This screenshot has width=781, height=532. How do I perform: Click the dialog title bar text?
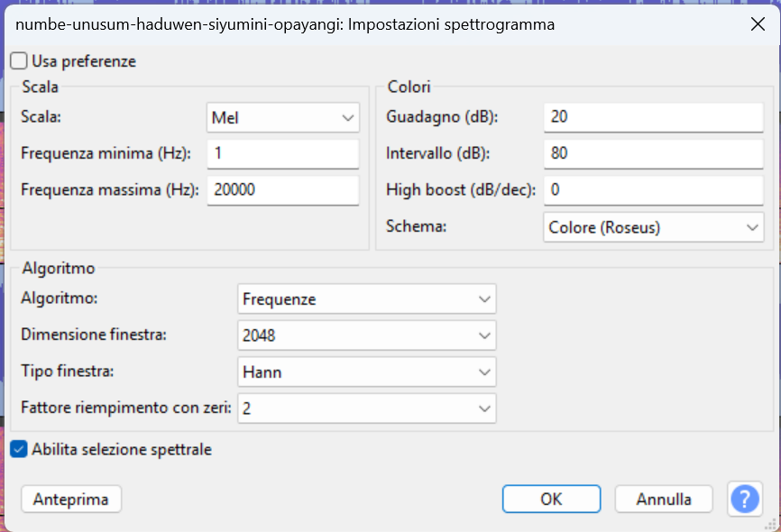285,24
